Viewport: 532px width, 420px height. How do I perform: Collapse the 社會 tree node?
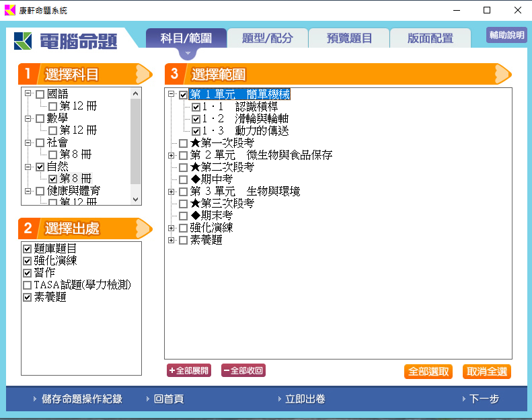[x=28, y=142]
